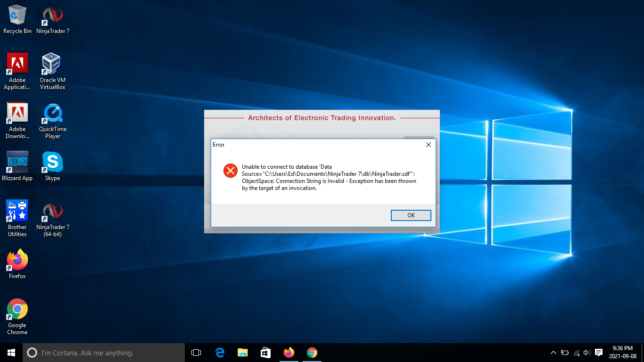Launch Google Chrome desktop shortcut
Viewport: 644px width, 362px height.
(17, 316)
